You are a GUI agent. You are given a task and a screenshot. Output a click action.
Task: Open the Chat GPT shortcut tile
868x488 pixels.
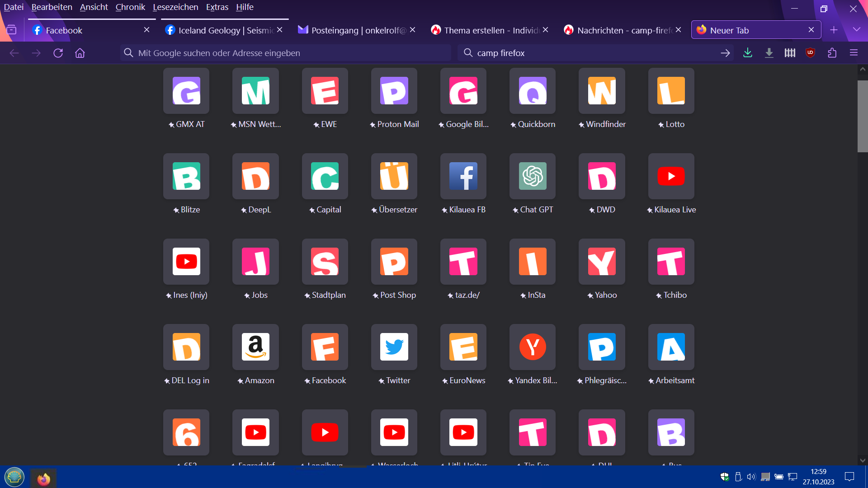tap(532, 176)
